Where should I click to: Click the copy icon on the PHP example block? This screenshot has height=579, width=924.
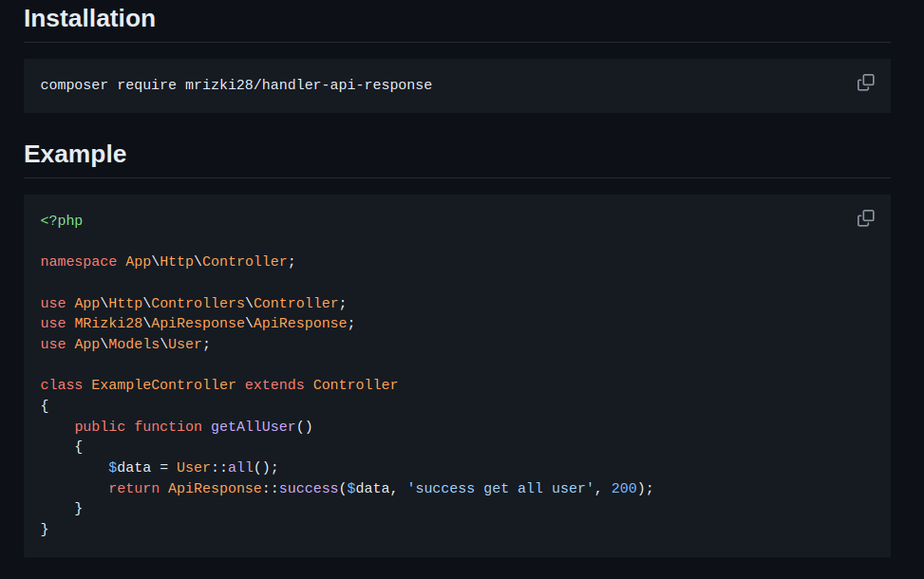coord(865,217)
